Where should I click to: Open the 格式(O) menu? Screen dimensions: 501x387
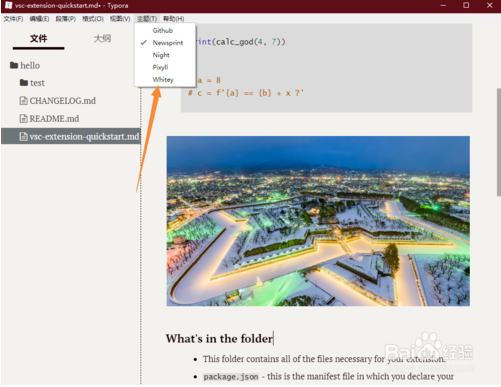pos(93,19)
